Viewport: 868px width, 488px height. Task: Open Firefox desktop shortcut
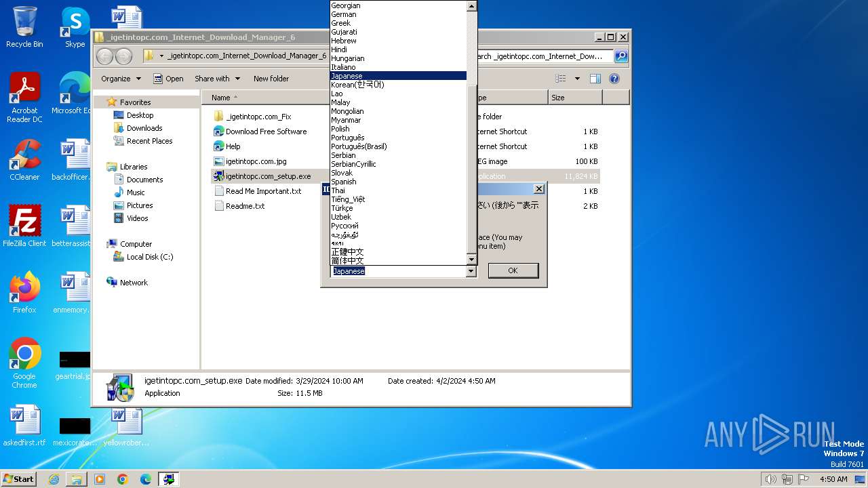(x=24, y=292)
